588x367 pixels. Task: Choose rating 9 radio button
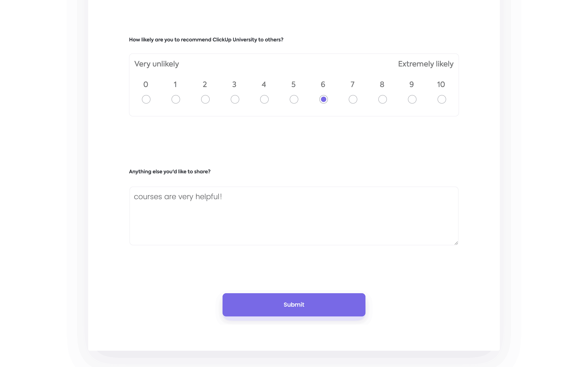click(412, 99)
